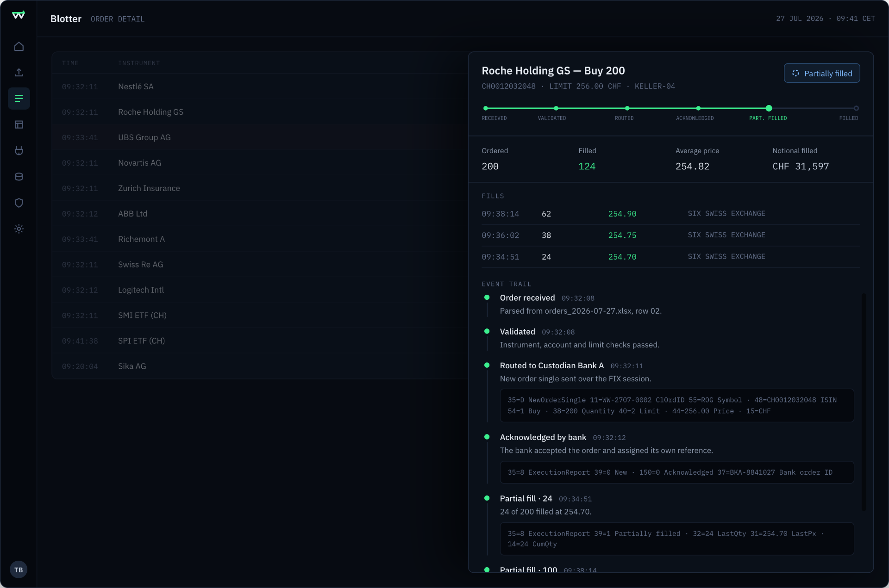Click the Blotter page title
Screen dimensions: 889x588
click(x=66, y=19)
